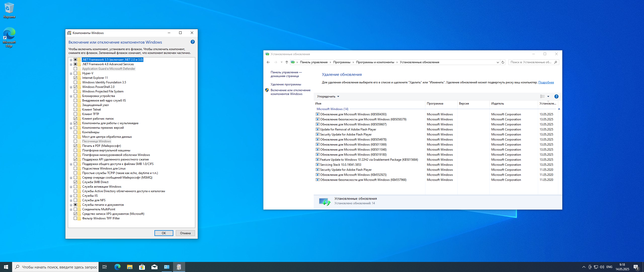Image resolution: width=644 pixels, height=272 pixels.
Task: Click shield icon beside Включение или отключение компонентов
Action: click(x=267, y=90)
